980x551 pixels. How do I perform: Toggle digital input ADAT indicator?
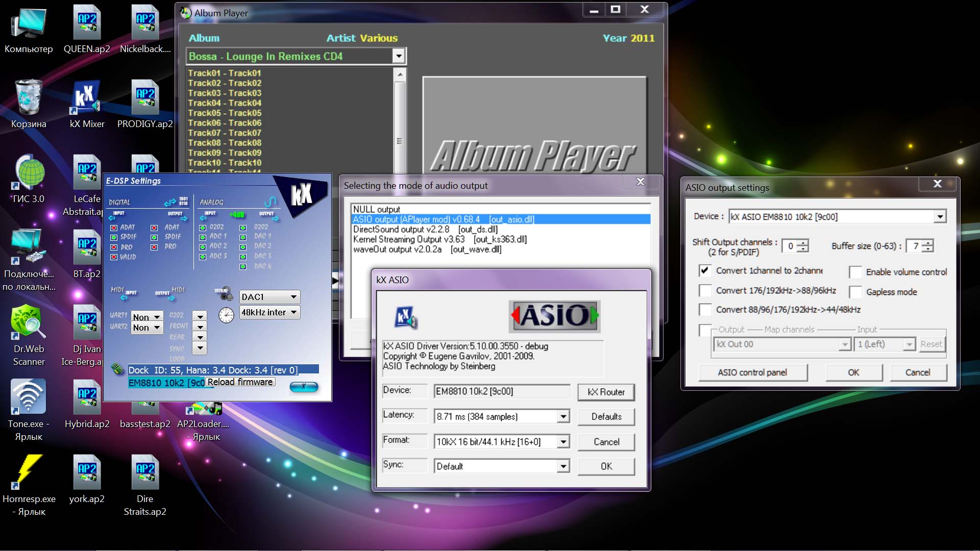[x=114, y=228]
